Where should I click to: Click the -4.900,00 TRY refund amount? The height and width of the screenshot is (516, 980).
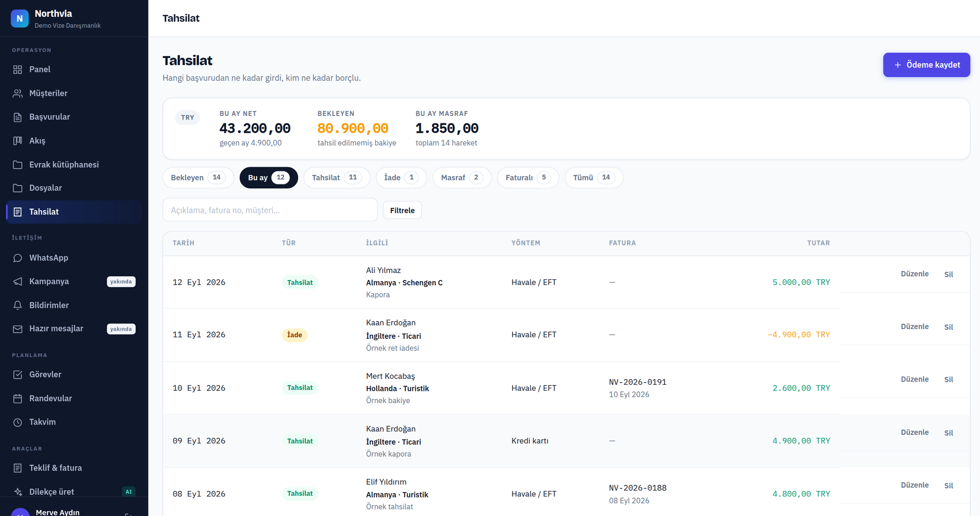pyautogui.click(x=799, y=335)
